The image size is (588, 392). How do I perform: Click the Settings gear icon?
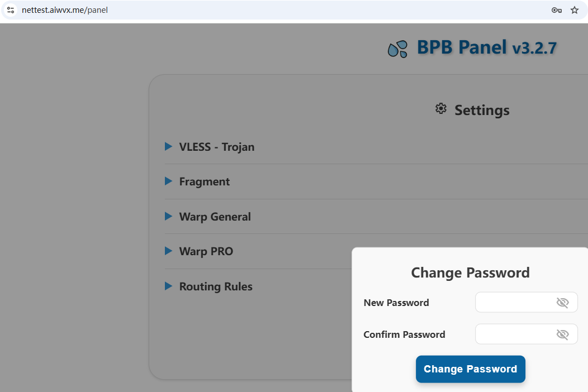[441, 109]
